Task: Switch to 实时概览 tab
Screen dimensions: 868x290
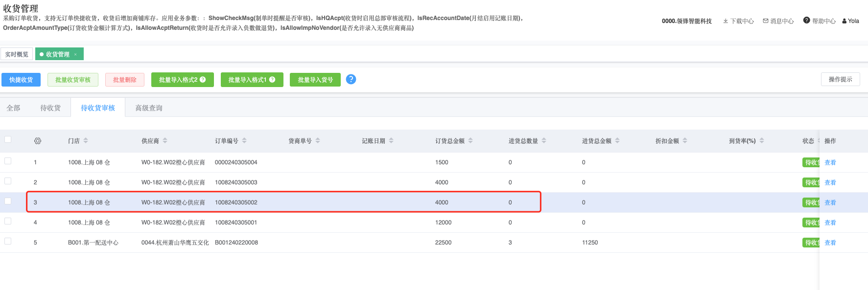Action: point(17,54)
